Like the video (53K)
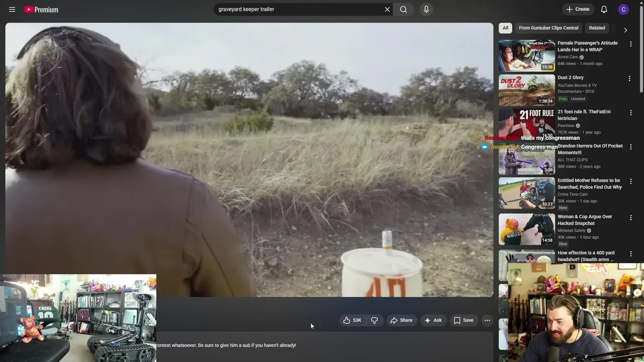Image resolution: width=644 pixels, height=362 pixels. (353, 320)
